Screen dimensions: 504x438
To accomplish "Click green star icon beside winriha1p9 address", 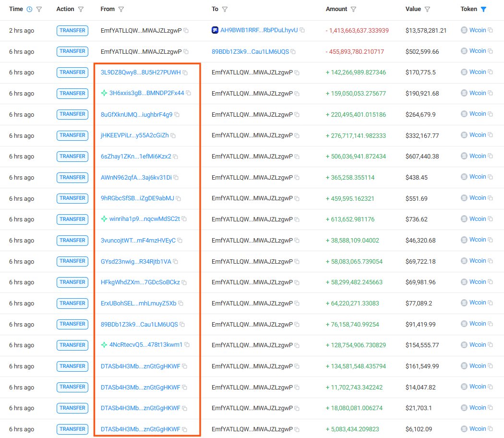I will point(104,219).
